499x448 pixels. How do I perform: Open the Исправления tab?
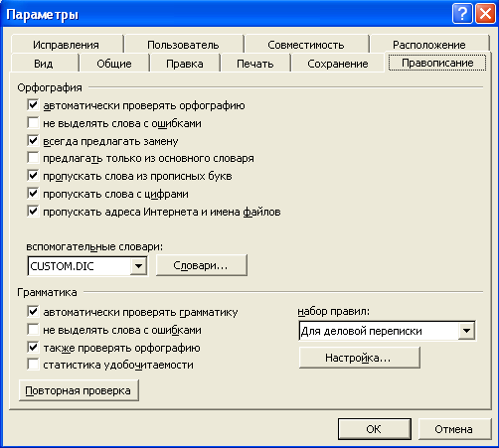[67, 45]
